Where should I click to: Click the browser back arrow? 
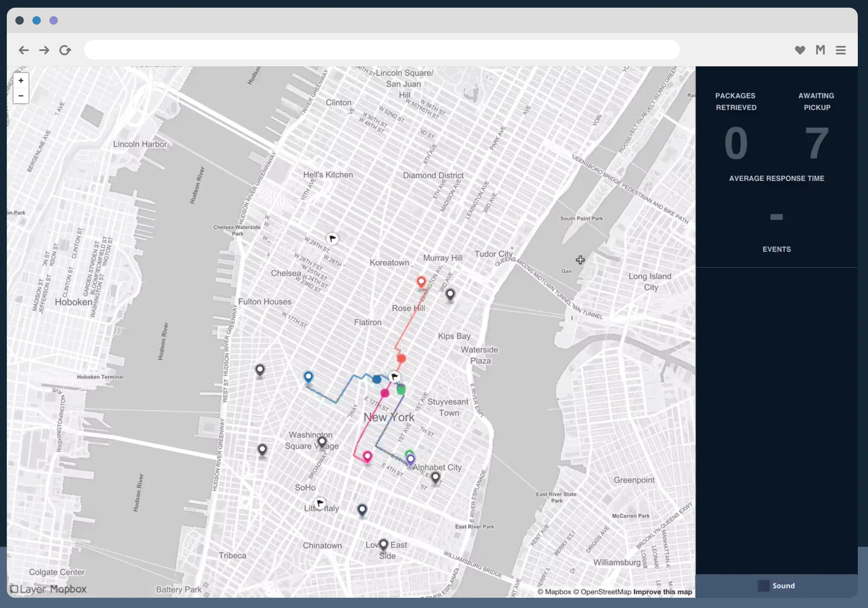click(x=24, y=50)
